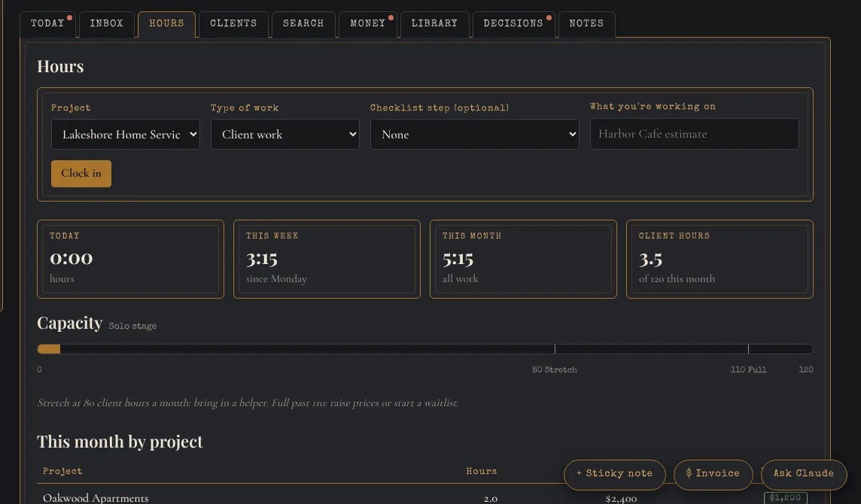Click the Clock in button
This screenshot has height=504, width=861.
click(x=81, y=174)
